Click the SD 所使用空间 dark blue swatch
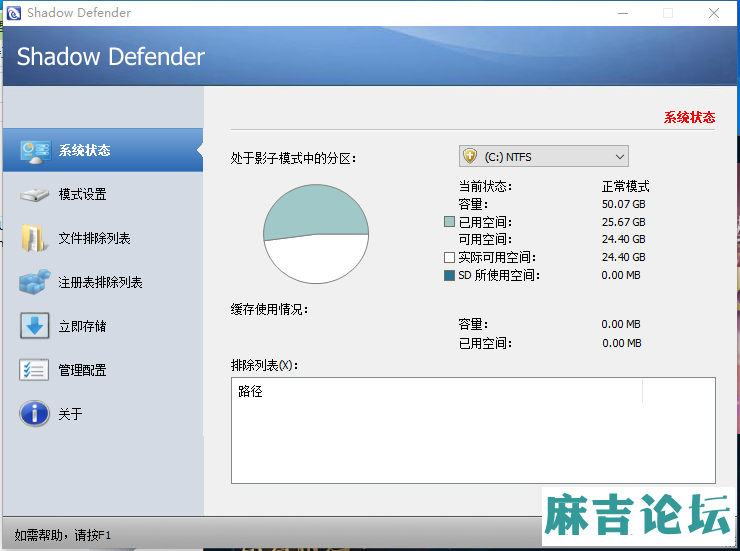Screen dimensions: 740x551 coord(449,275)
